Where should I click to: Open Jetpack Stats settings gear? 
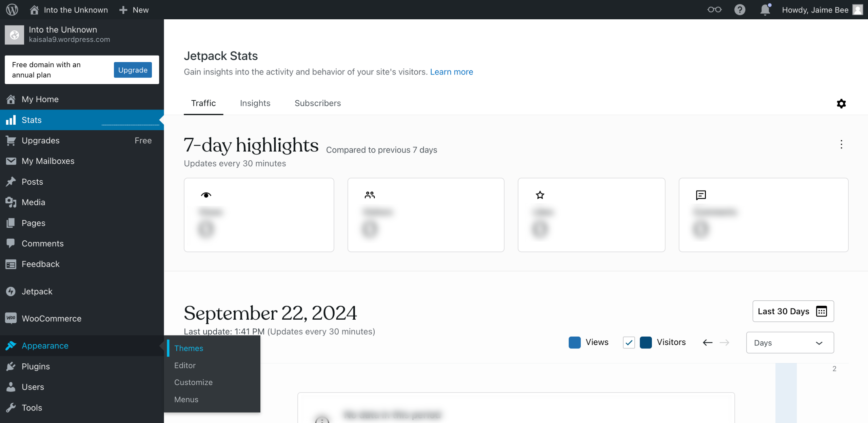[841, 103]
